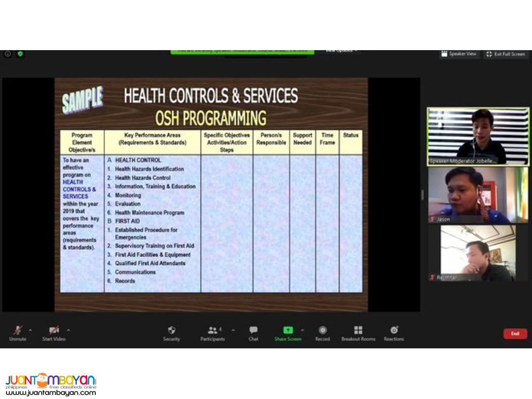Open the meeting Chat icon
This screenshot has height=399, width=532.
coord(253,330)
